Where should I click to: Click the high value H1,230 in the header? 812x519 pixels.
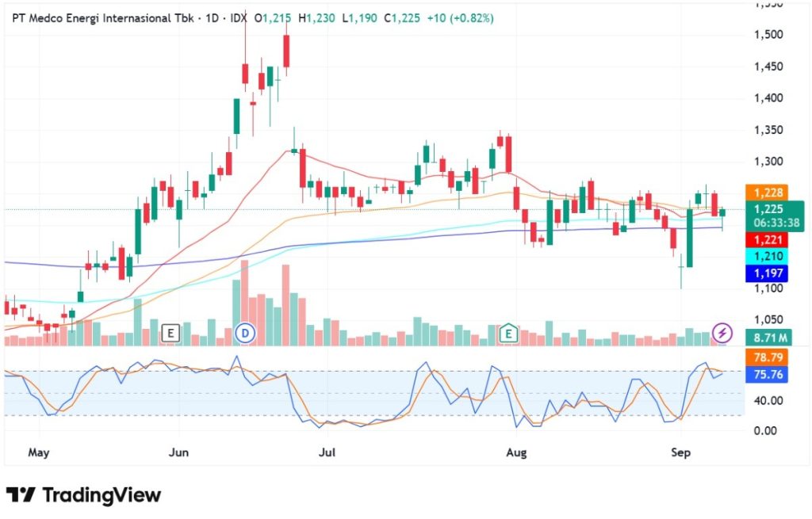(316, 19)
